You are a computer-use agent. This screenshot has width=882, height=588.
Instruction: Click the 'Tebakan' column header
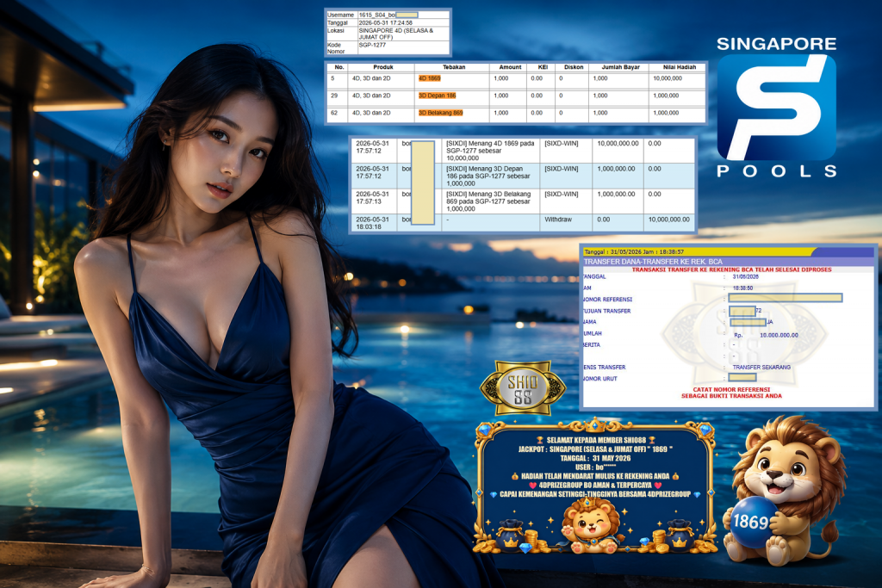(x=454, y=67)
